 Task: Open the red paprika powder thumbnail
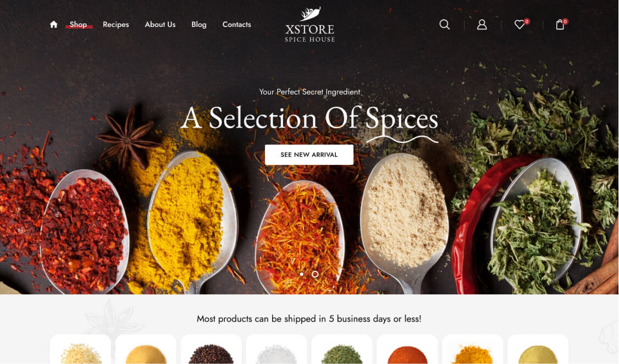pos(407,349)
